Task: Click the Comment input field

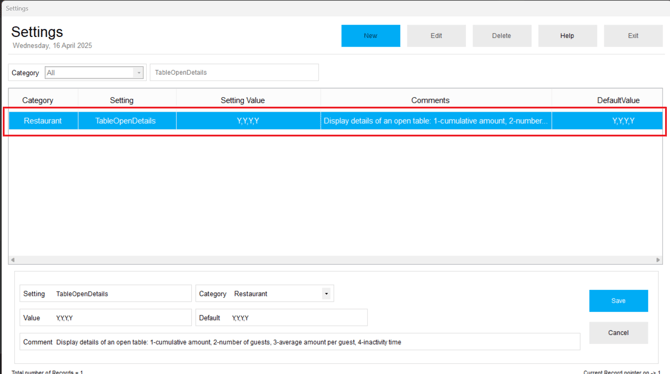Action: (317, 342)
